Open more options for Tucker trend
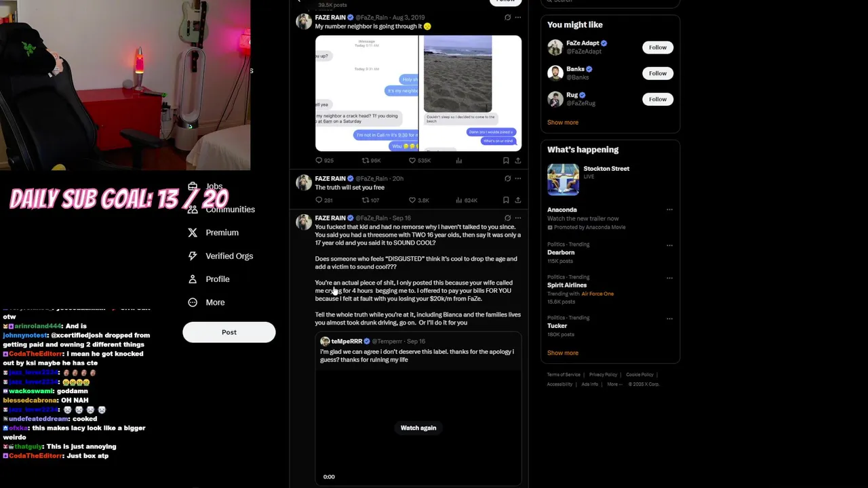Image resolution: width=868 pixels, height=488 pixels. tap(669, 318)
